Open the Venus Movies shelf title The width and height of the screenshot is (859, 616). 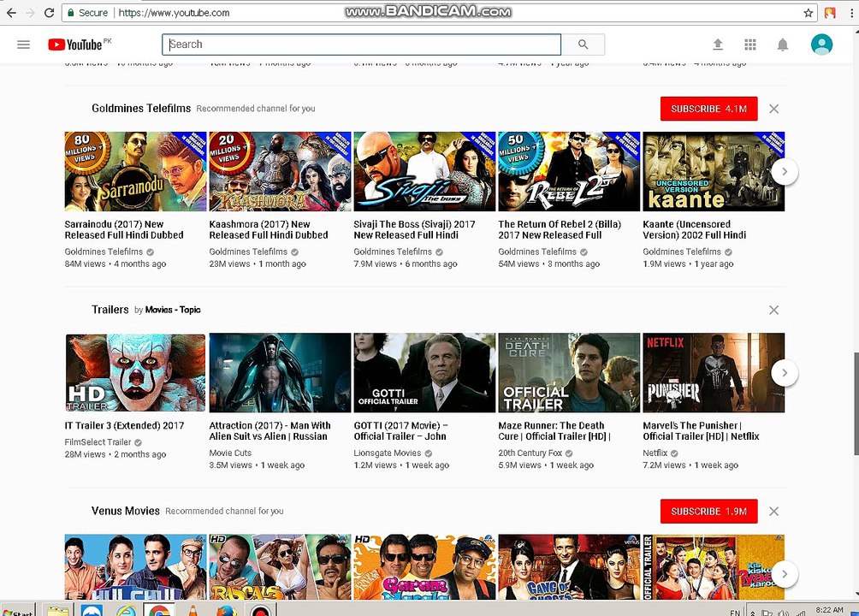(x=126, y=511)
